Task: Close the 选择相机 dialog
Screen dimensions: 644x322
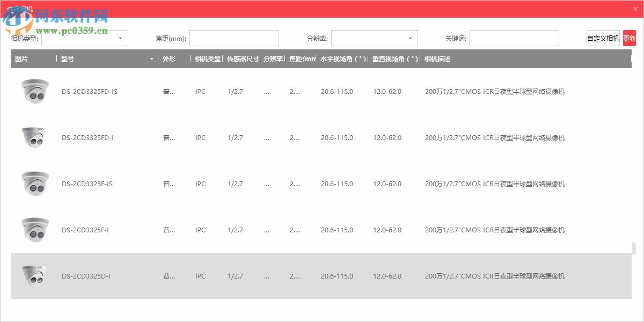Action: pos(635,9)
